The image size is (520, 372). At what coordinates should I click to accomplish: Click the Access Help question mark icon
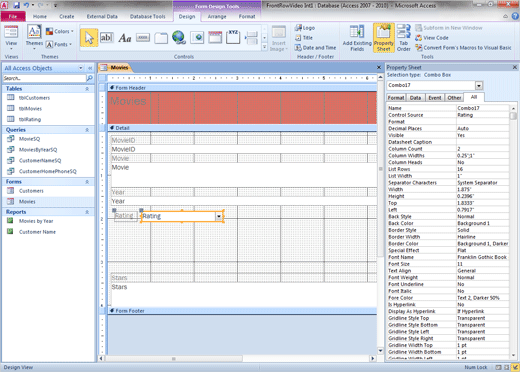pyautogui.click(x=515, y=16)
